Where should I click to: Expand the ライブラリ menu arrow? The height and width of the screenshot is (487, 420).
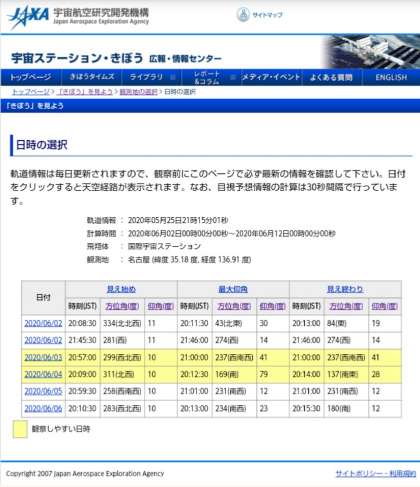pos(173,77)
